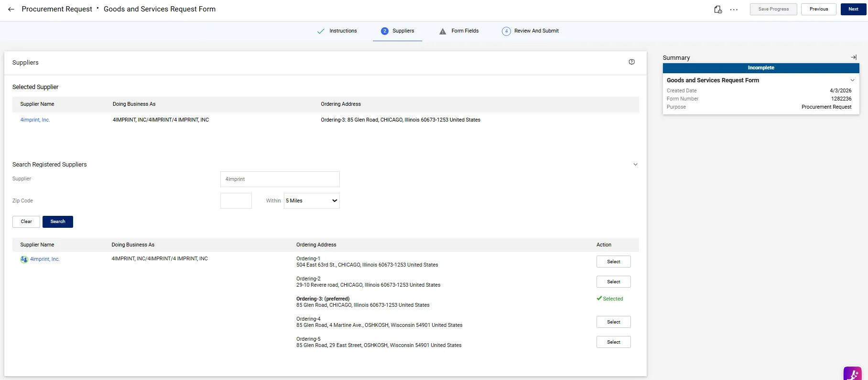Image resolution: width=868 pixels, height=380 pixels.
Task: Click the Instructions checkmark icon
Action: click(x=321, y=31)
